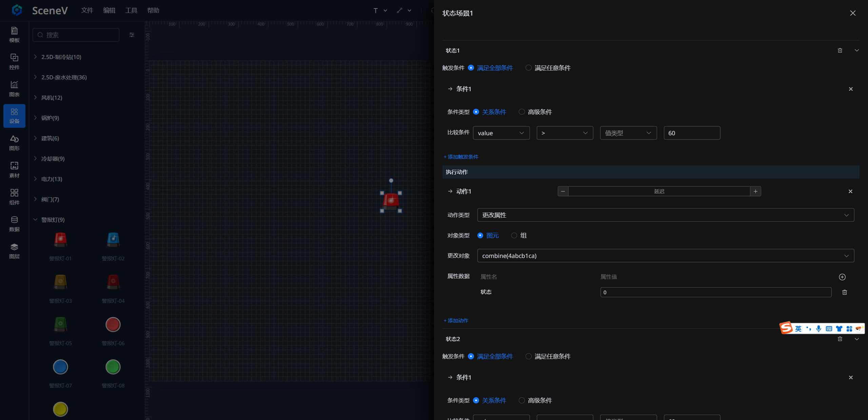Open the 动作类型 更改属性 dropdown
The height and width of the screenshot is (420, 868).
click(x=665, y=215)
